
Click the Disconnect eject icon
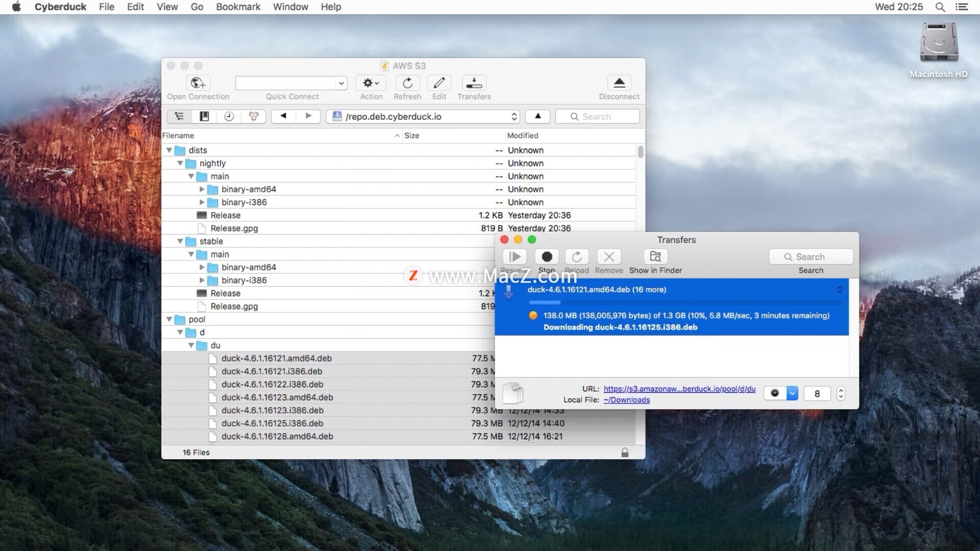point(619,83)
